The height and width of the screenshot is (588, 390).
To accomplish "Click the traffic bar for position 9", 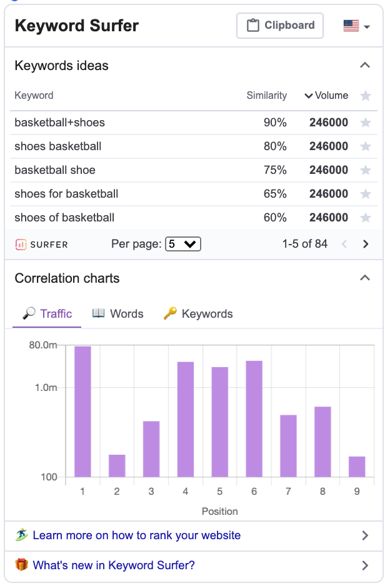I will point(357,467).
